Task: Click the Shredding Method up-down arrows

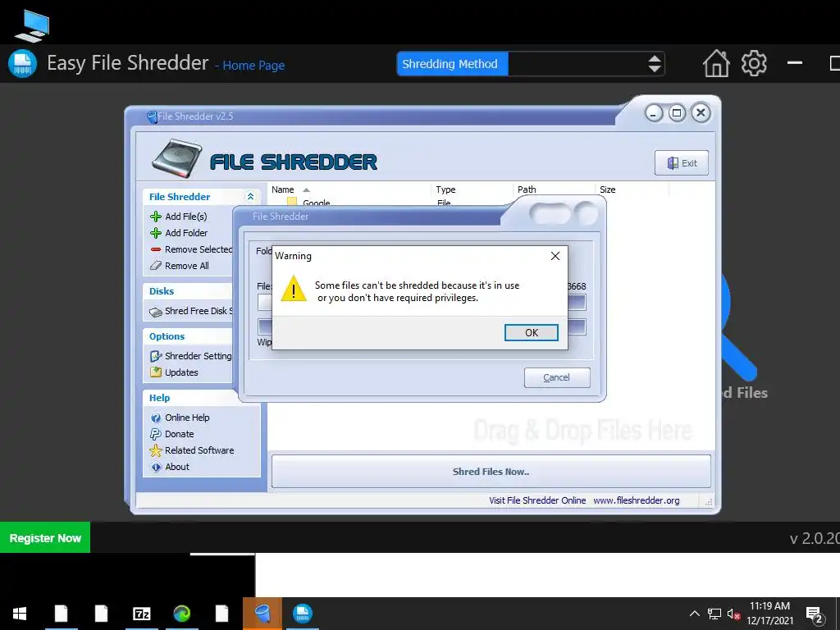Action: (x=654, y=64)
